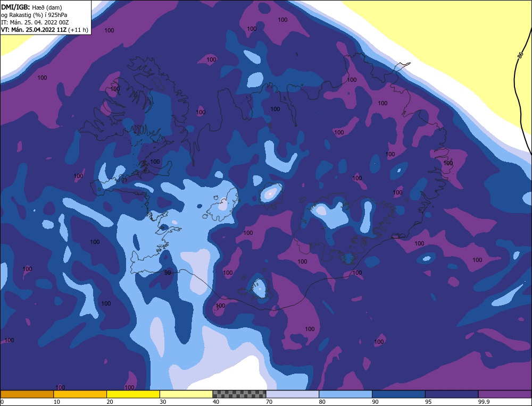Viewport: 532px width, 406px height.
Task: Click the purple above-99.9 legend swatch
Action: click(505, 394)
